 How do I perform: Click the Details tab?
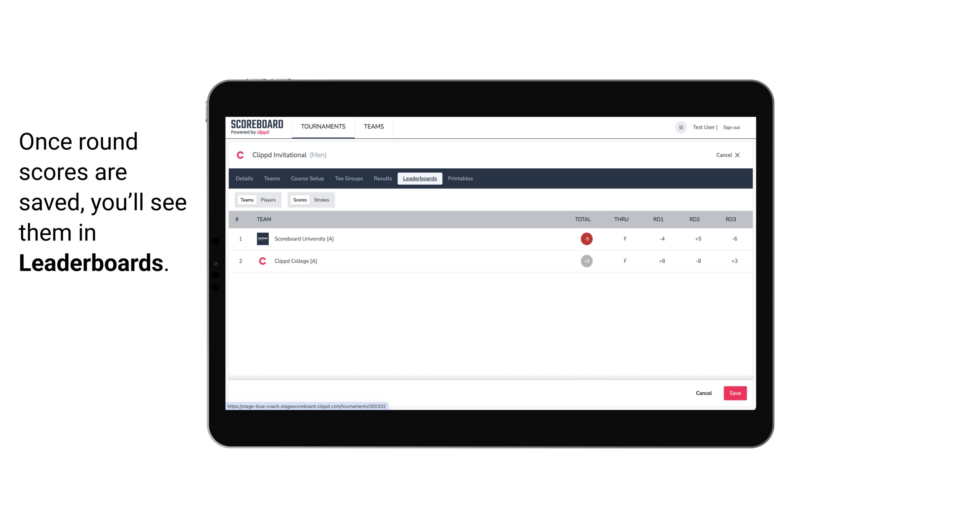pos(244,179)
